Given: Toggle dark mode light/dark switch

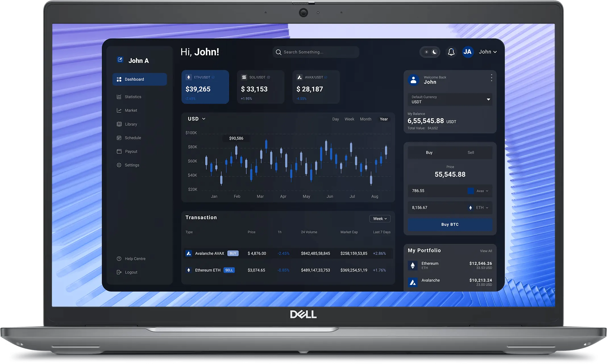Looking at the screenshot, I should 430,52.
